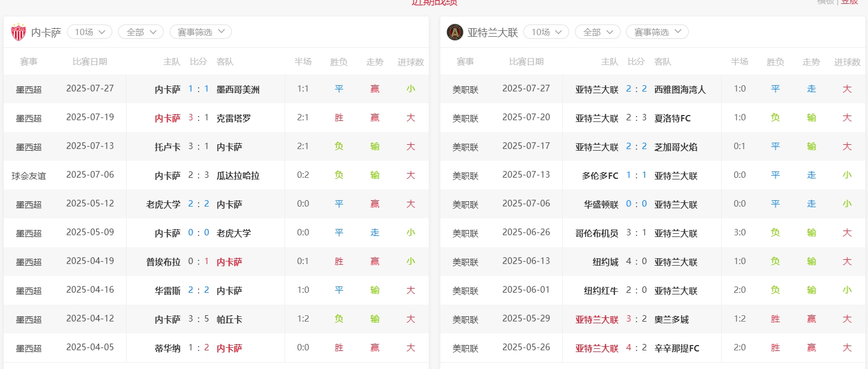Expand the 全部 filter for 内卡萨
868x369 pixels.
tap(141, 32)
